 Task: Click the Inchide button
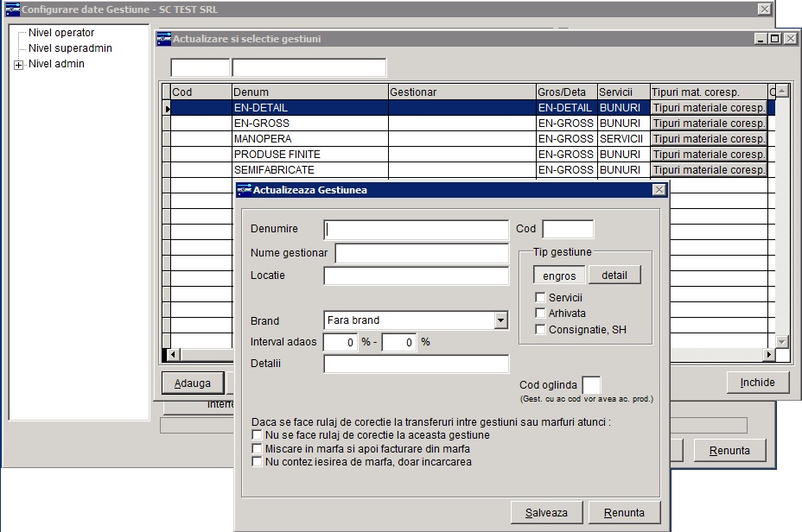point(758,383)
